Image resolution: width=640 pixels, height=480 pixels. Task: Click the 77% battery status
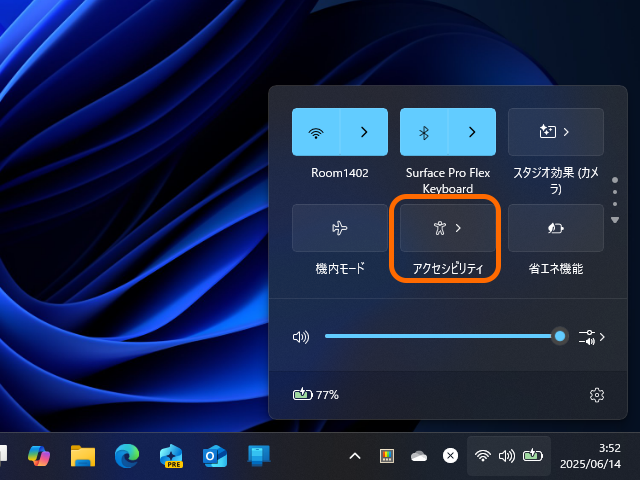click(x=316, y=395)
